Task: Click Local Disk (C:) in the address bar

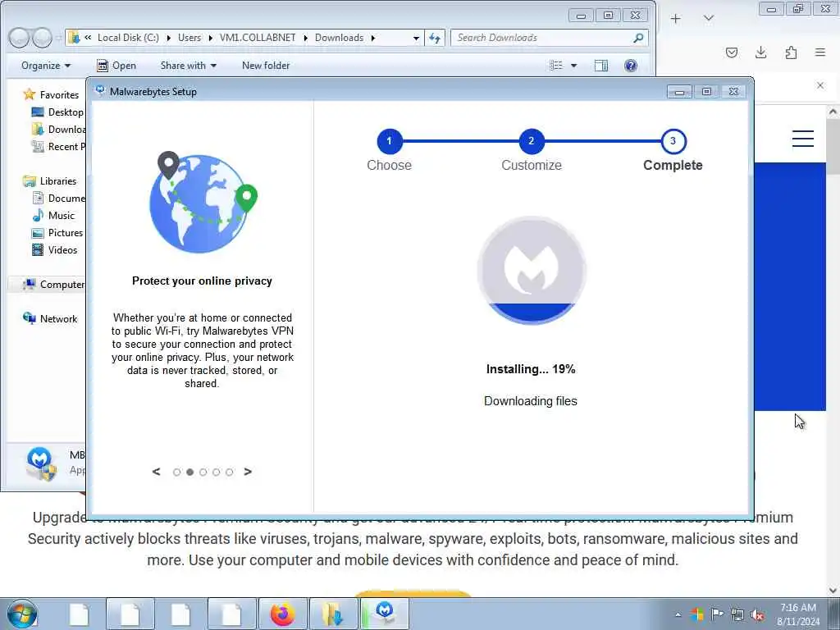Action: (128, 38)
